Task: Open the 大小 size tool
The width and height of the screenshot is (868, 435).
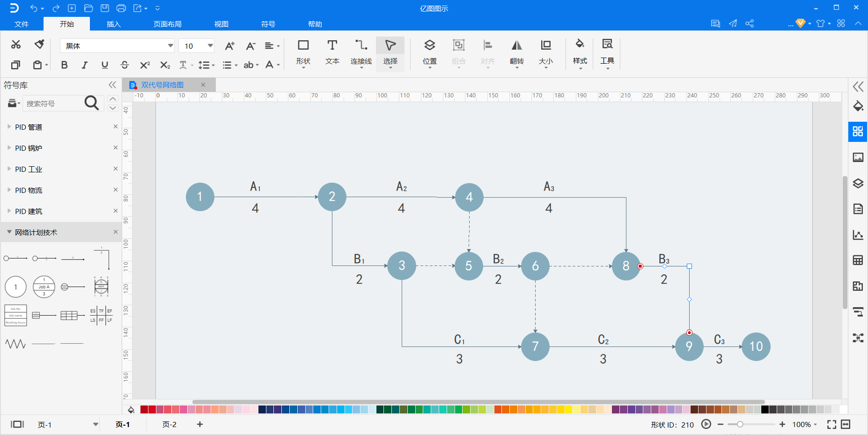Action: tap(546, 53)
